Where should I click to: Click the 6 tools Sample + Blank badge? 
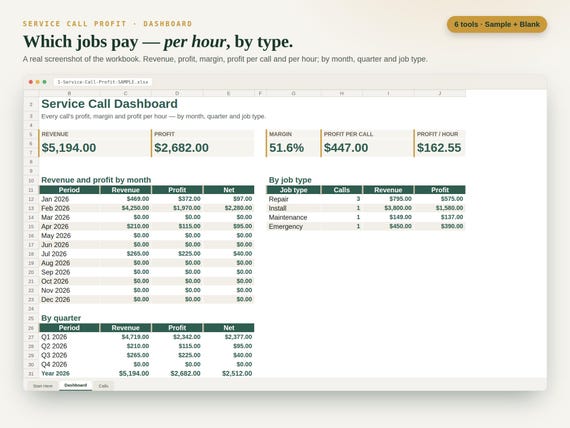click(497, 24)
